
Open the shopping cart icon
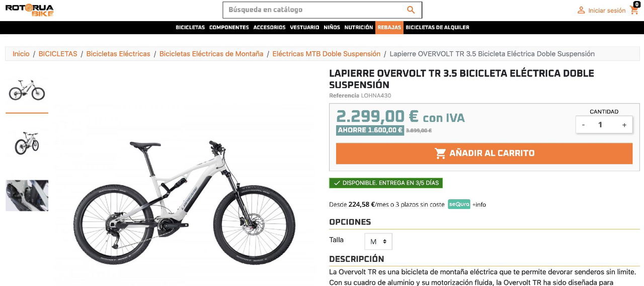634,10
